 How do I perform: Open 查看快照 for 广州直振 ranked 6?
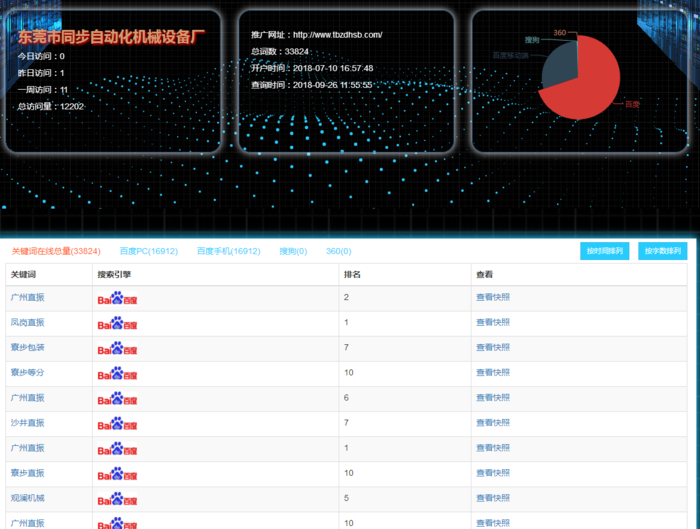coord(493,398)
